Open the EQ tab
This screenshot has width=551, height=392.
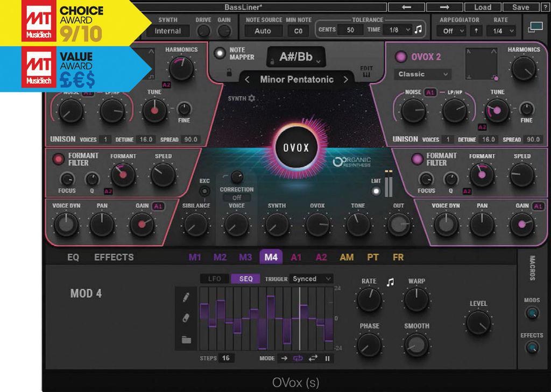coord(73,258)
